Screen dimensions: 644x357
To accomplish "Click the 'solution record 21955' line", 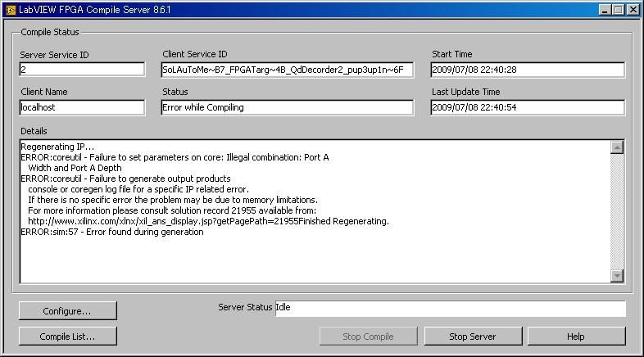I will tap(172, 210).
